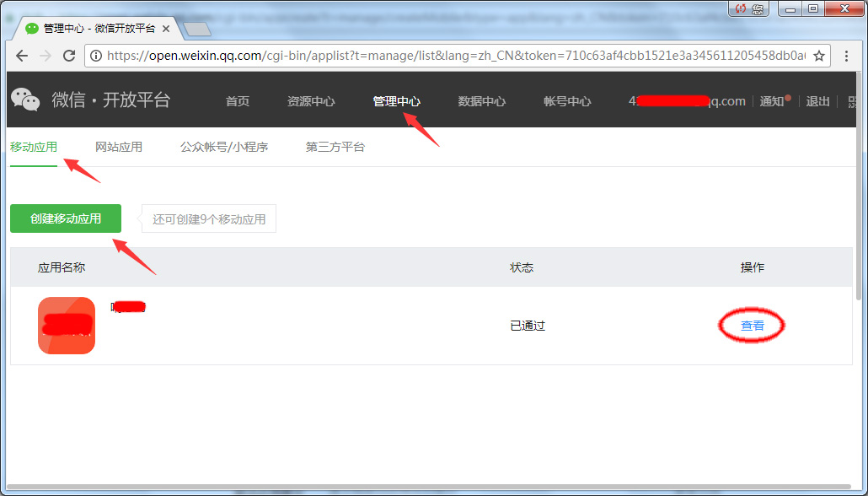Viewport: 868px width, 496px height.
Task: View site information icon in address bar
Action: [96, 56]
